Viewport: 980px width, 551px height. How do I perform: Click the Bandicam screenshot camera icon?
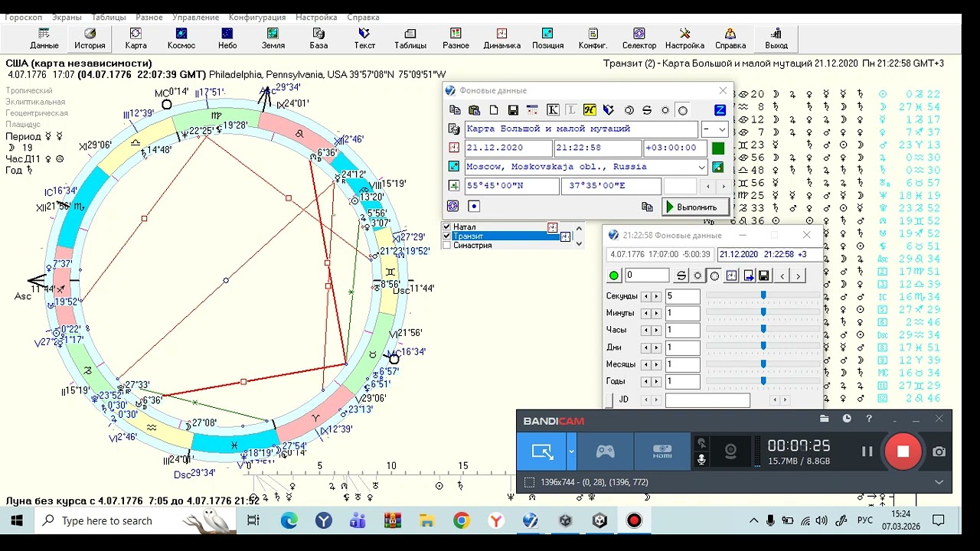pos(939,452)
